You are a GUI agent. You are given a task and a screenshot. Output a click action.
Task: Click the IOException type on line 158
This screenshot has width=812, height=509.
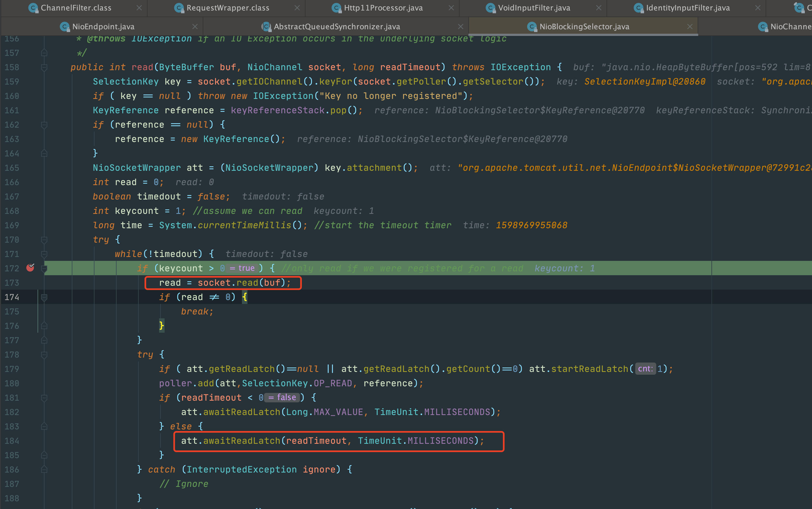[x=520, y=67]
